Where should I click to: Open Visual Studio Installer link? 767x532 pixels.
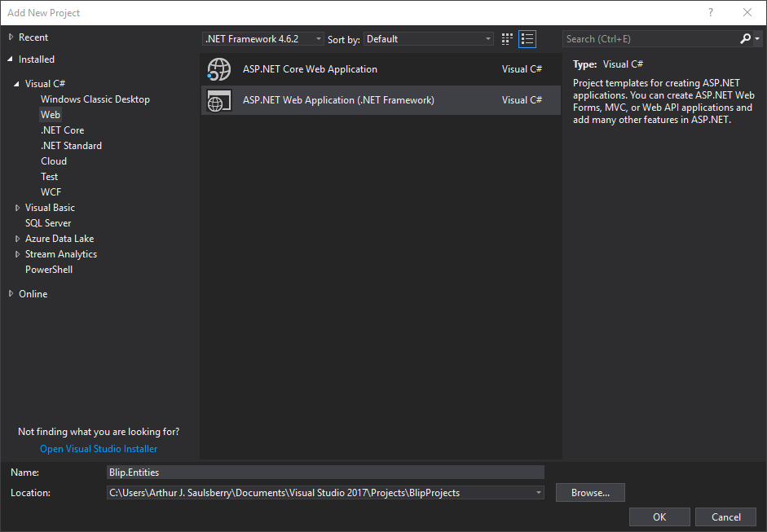[x=99, y=449]
